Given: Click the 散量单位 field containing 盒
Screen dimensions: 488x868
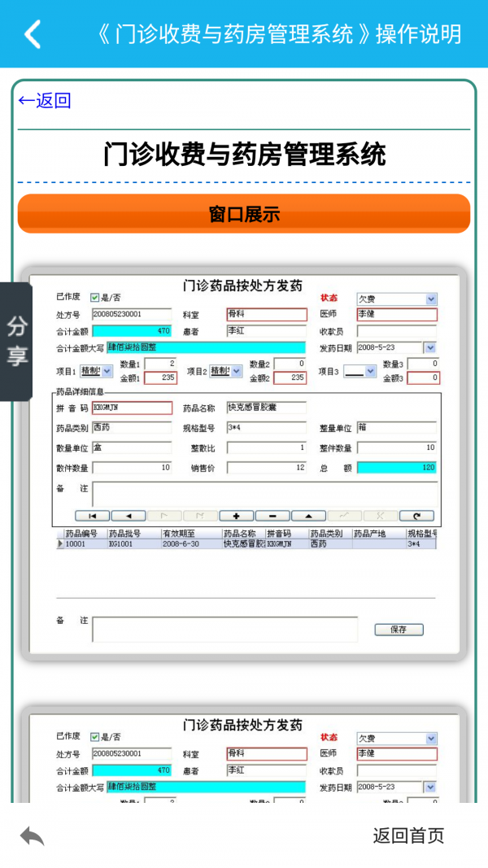Looking at the screenshot, I should [133, 447].
